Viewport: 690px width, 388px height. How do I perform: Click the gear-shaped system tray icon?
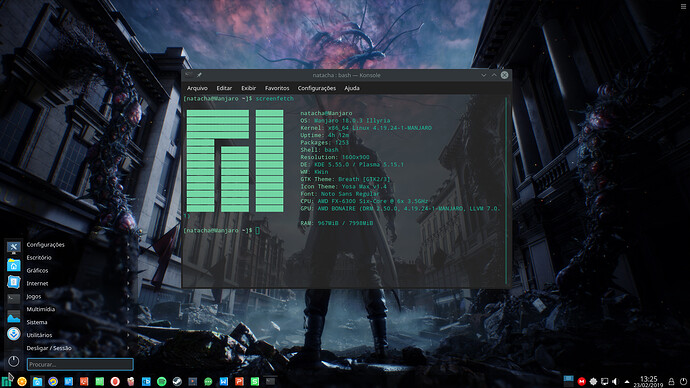click(593, 382)
